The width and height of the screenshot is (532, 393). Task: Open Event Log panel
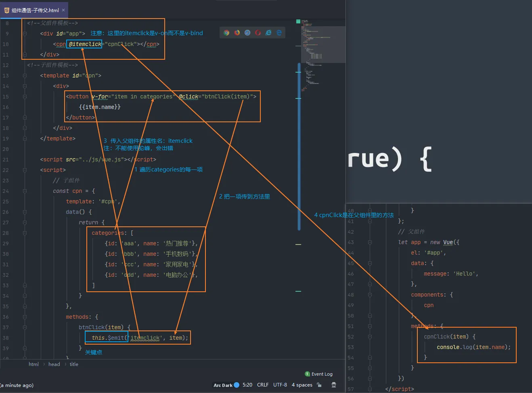(x=322, y=374)
